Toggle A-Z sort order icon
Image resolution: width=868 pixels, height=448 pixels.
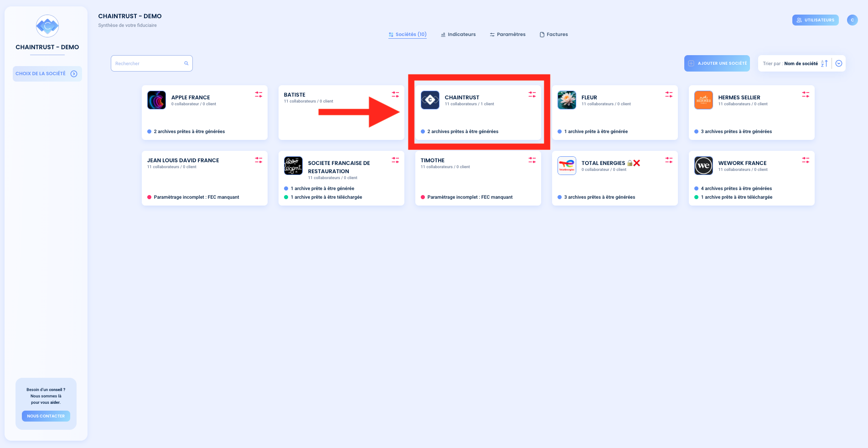pyautogui.click(x=824, y=63)
